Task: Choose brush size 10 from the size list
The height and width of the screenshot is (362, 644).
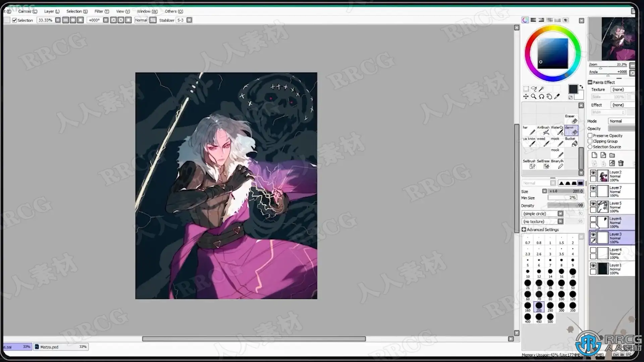Action: tap(528, 273)
